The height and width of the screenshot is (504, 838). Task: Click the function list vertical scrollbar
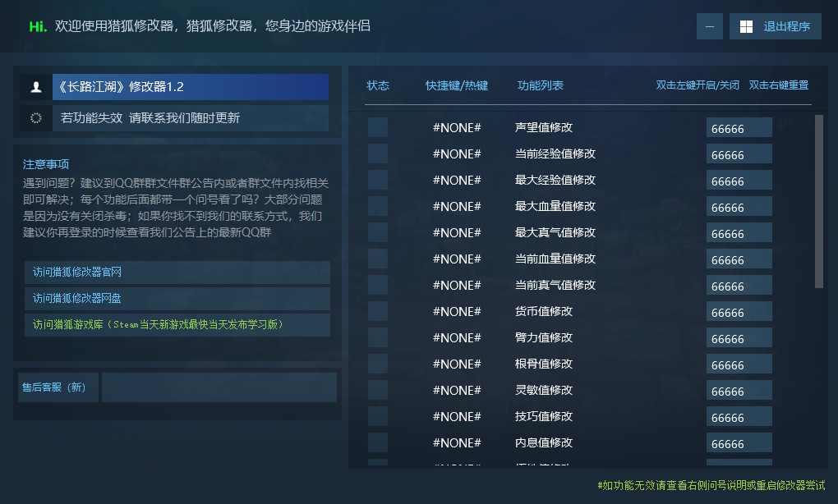819,201
